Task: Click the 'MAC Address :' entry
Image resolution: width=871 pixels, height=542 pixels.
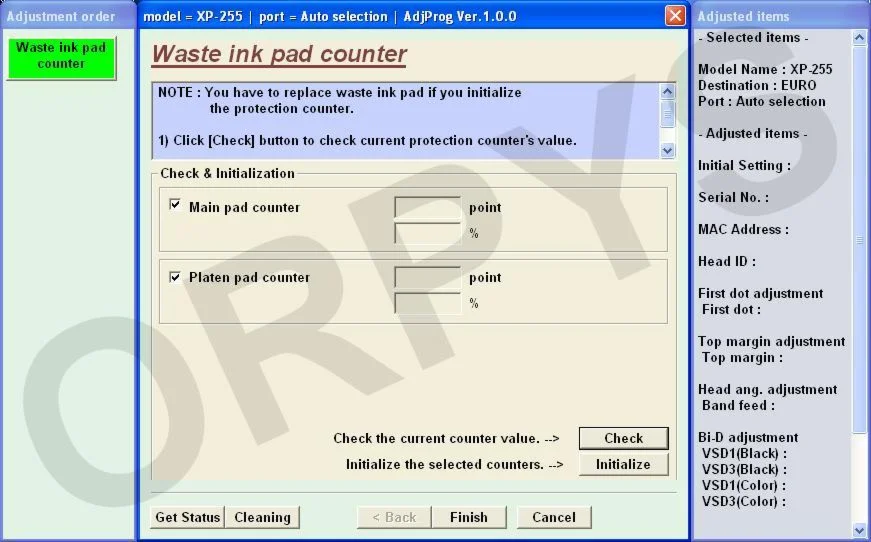Action: [743, 230]
